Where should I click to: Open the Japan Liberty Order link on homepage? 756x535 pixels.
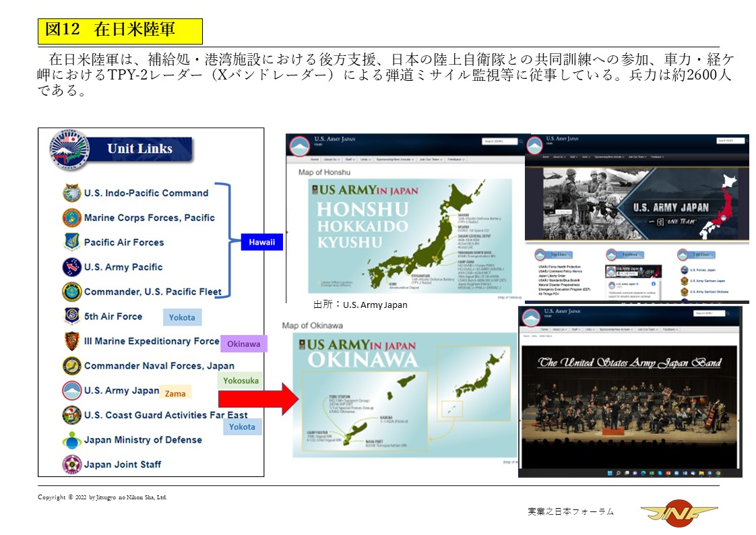pos(550,276)
